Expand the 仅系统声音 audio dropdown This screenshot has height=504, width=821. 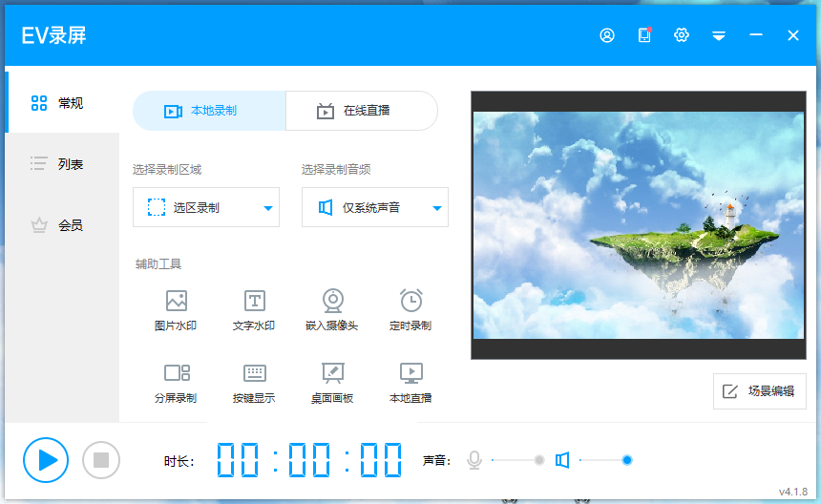pyautogui.click(x=375, y=207)
